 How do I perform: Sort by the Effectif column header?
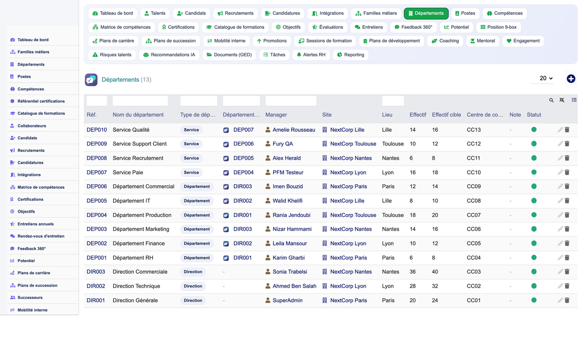tap(418, 115)
